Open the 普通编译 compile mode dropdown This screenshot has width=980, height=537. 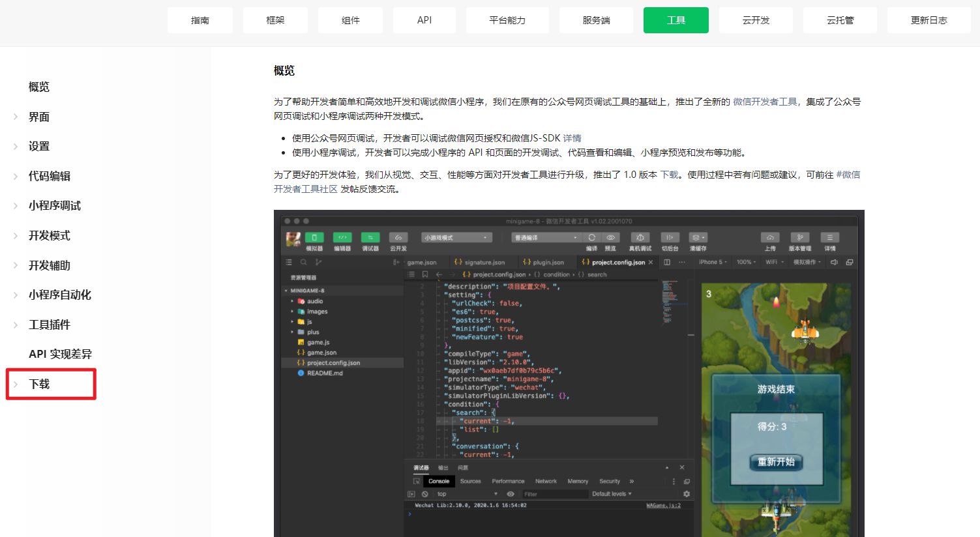(x=546, y=237)
